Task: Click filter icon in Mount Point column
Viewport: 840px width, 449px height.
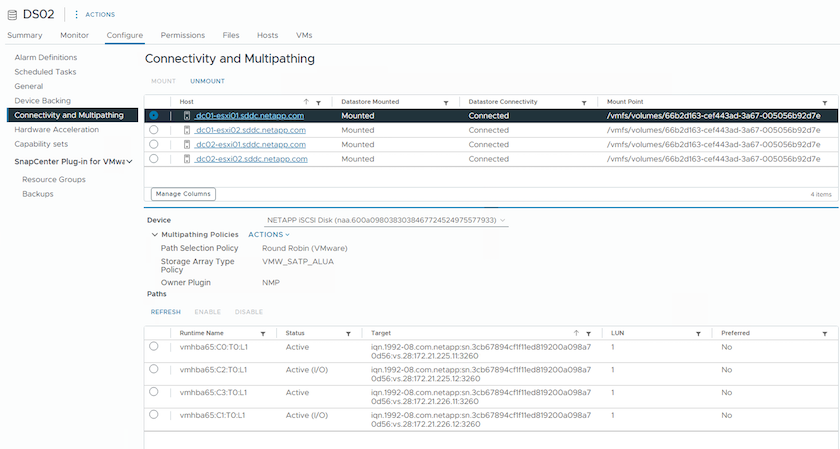Action: 824,102
